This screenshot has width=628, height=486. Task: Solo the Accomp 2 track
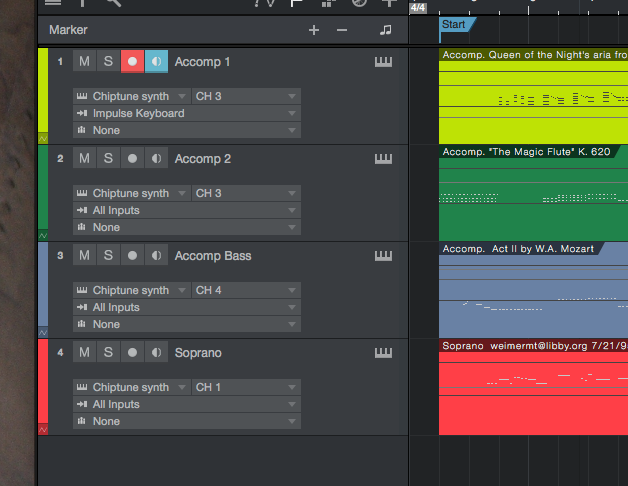click(108, 158)
